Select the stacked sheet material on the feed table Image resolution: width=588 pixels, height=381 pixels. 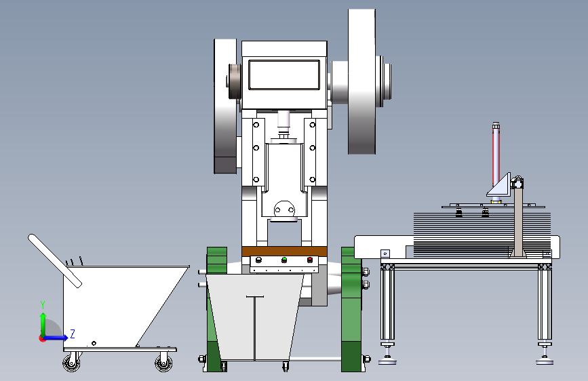point(482,235)
